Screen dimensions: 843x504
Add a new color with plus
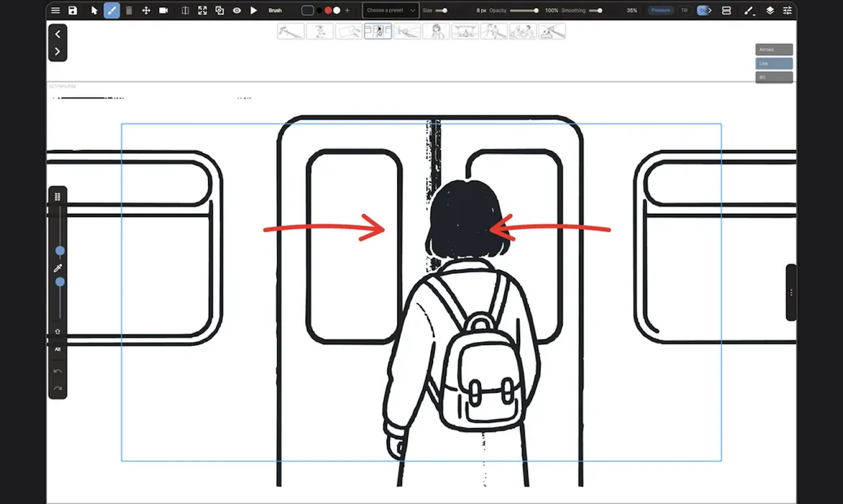tap(347, 11)
